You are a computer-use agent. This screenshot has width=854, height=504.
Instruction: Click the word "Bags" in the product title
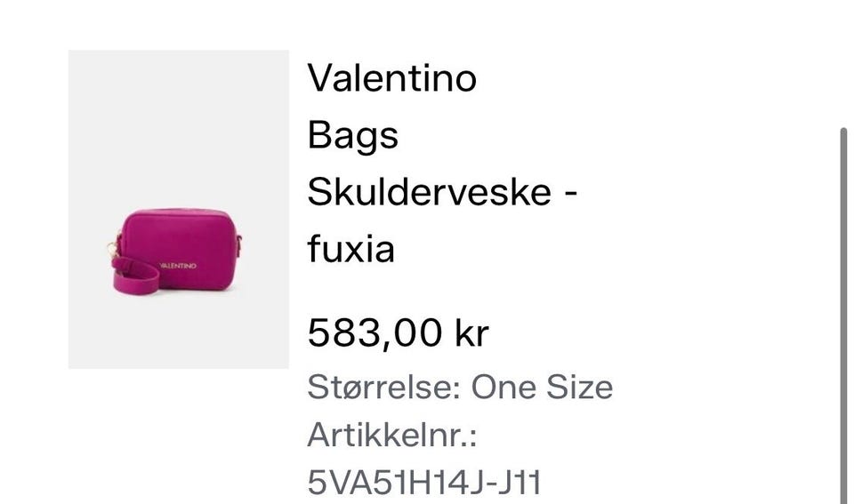tap(353, 135)
